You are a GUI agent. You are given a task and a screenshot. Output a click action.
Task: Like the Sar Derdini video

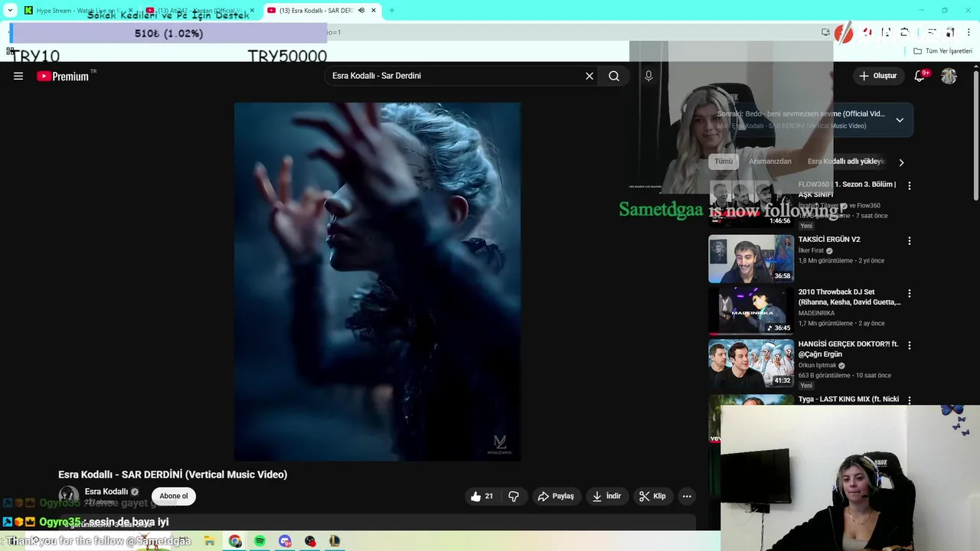coord(482,496)
